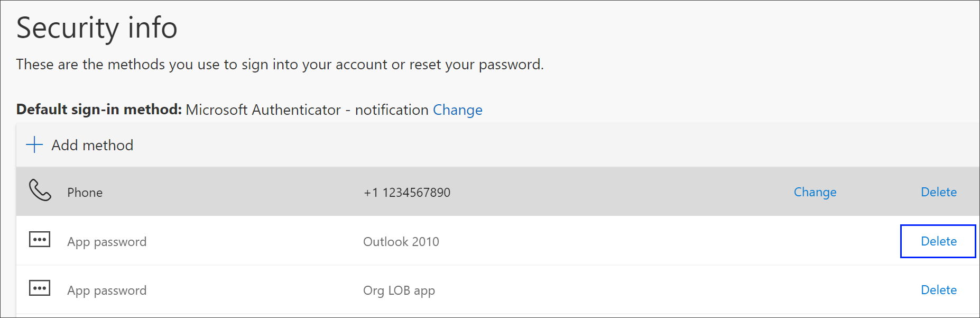Image resolution: width=980 pixels, height=318 pixels.
Task: Click the Org LOB app label
Action: coord(399,290)
